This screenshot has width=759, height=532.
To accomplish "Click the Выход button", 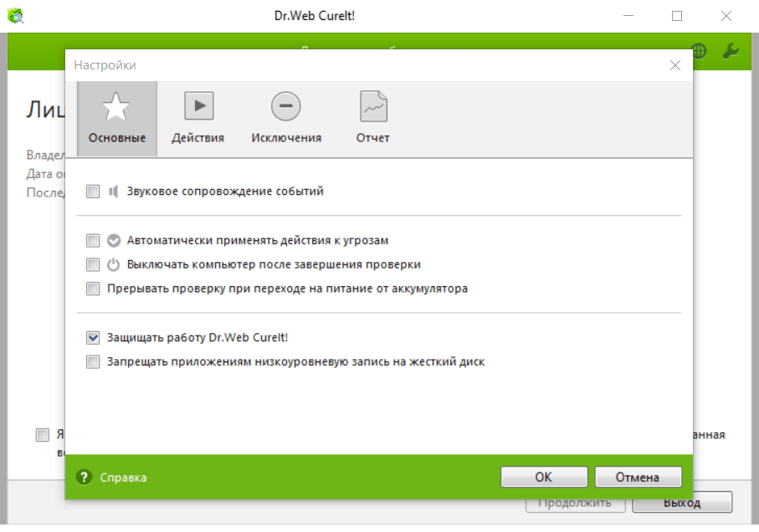I will (x=682, y=503).
